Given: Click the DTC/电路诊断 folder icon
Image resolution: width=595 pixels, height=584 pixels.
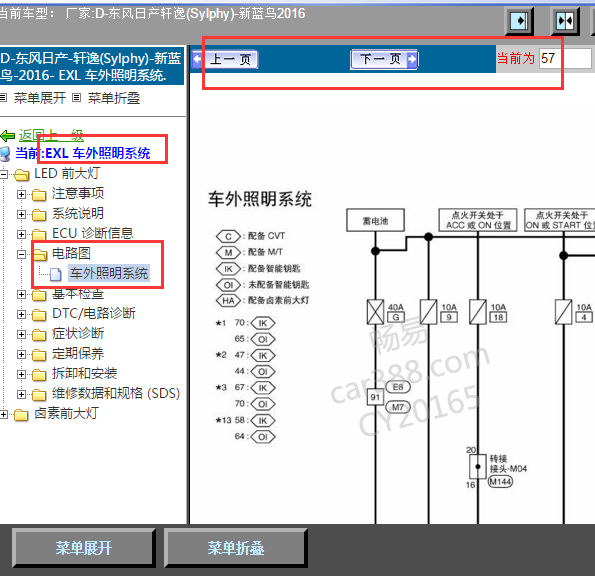Looking at the screenshot, I should coord(39,315).
